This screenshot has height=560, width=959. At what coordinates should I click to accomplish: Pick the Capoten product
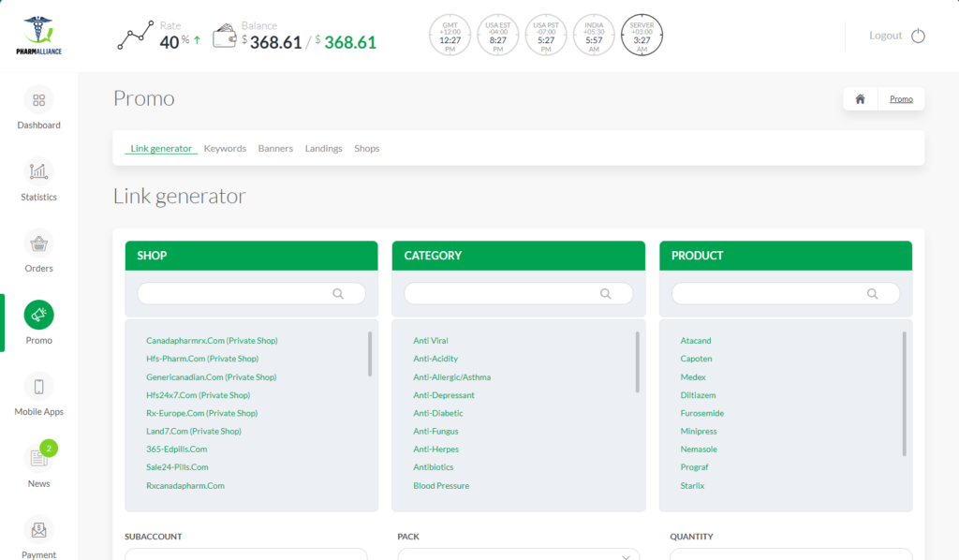697,359
